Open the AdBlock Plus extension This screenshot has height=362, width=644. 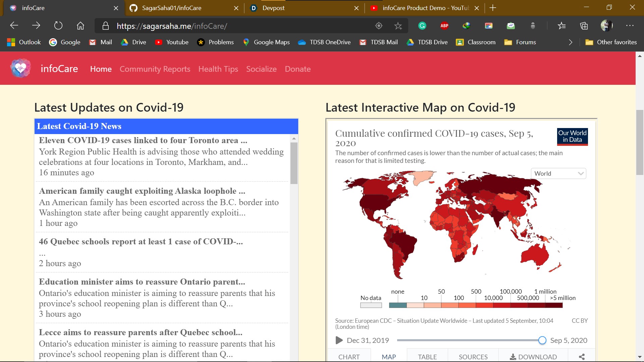pyautogui.click(x=444, y=26)
